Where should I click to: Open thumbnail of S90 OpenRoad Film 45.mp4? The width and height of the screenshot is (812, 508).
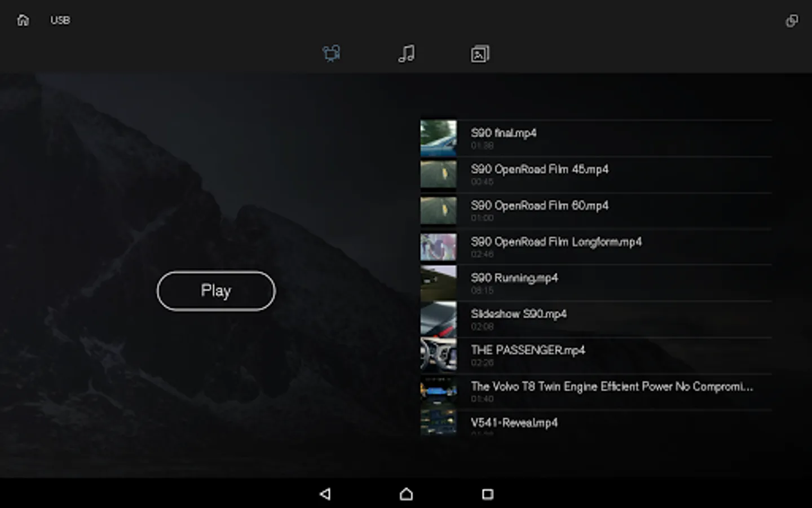point(439,174)
